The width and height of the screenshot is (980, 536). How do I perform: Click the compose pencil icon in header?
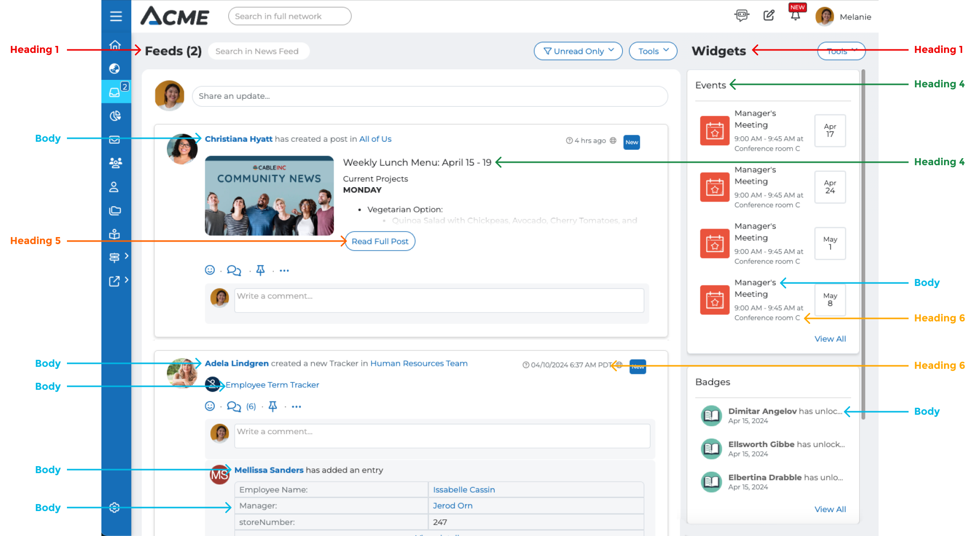[769, 15]
